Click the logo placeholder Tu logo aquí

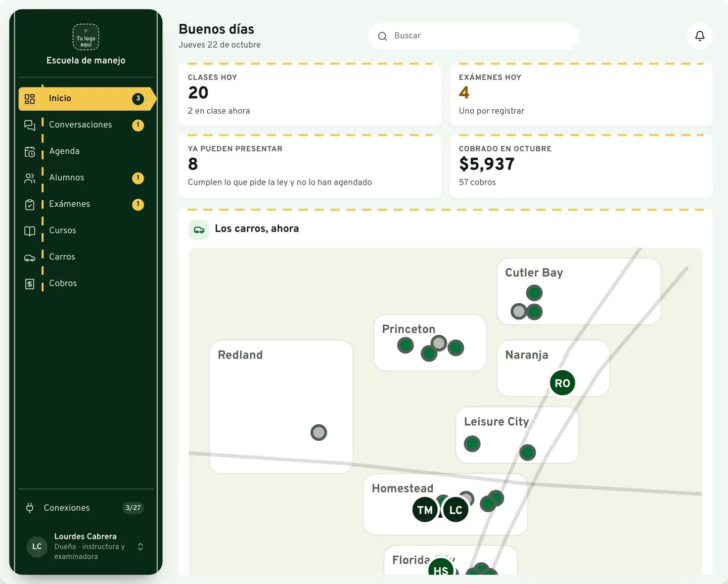click(x=86, y=37)
